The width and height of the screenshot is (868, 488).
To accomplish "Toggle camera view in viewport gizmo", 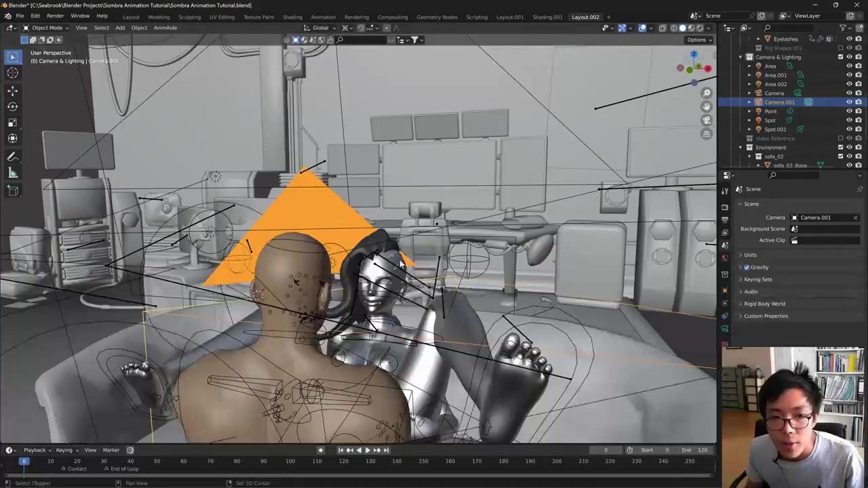I will (x=707, y=120).
